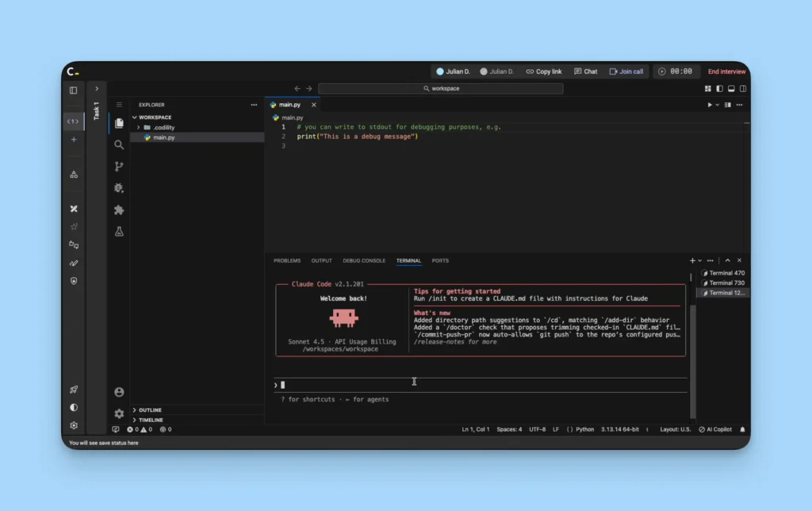This screenshot has height=511, width=812.
Task: Split the editor right
Action: tap(728, 105)
